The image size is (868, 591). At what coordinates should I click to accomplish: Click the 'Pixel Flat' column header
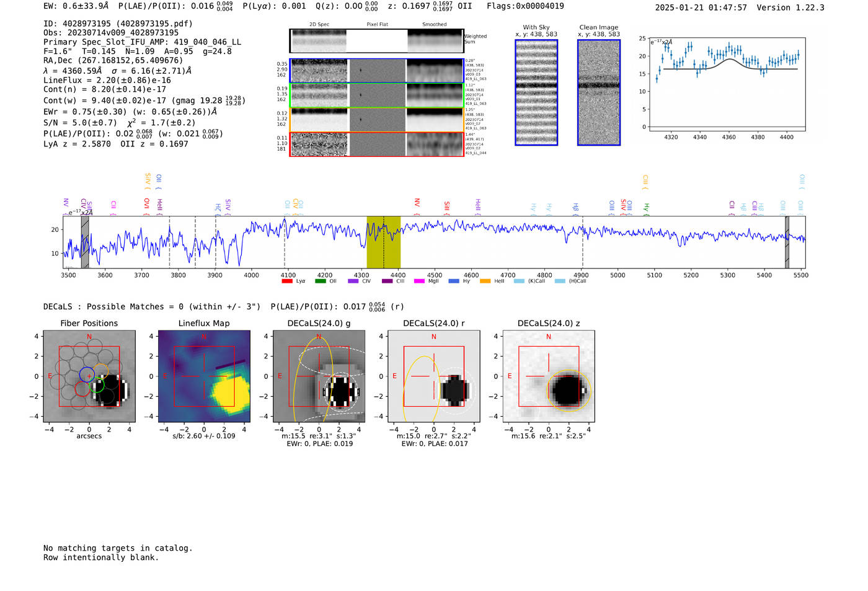click(377, 25)
